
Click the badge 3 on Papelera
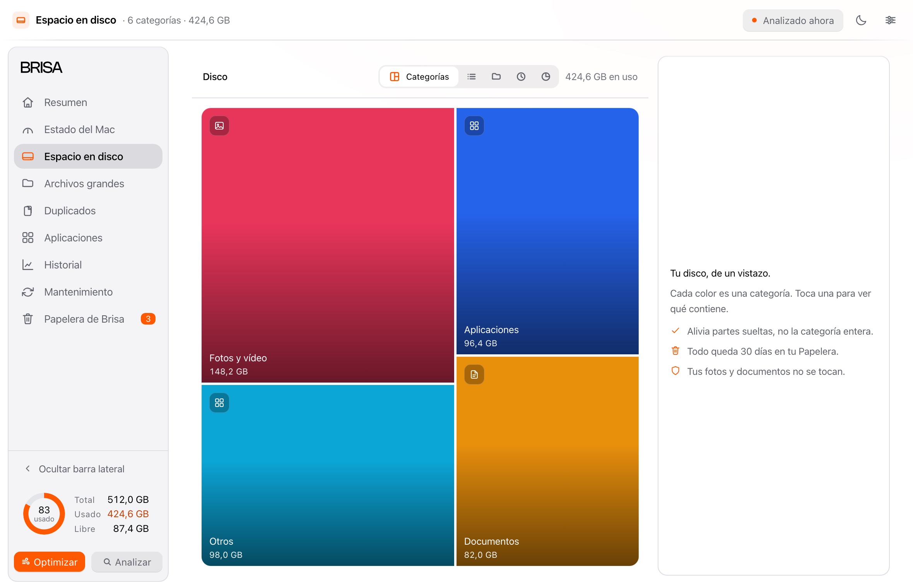coord(148,319)
